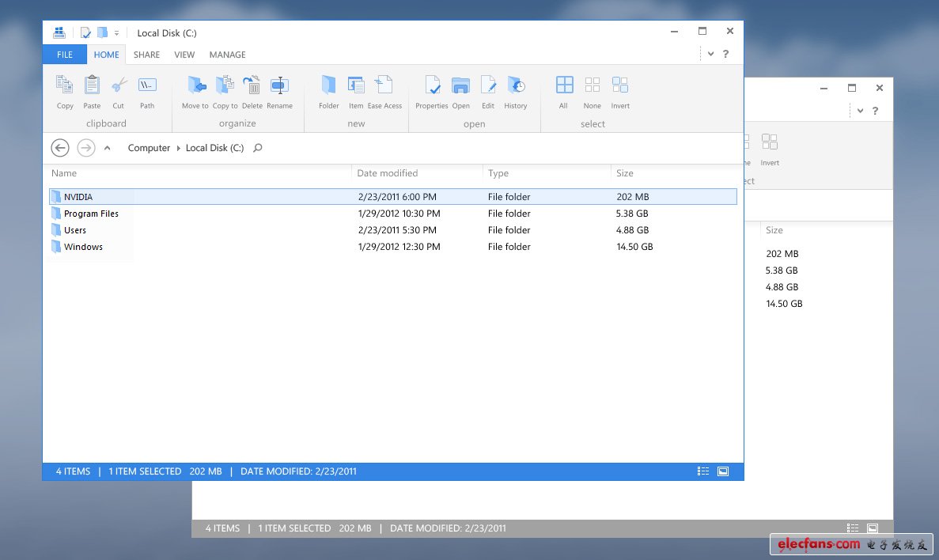
Task: Click the Paste icon in ribbon
Action: pos(92,85)
